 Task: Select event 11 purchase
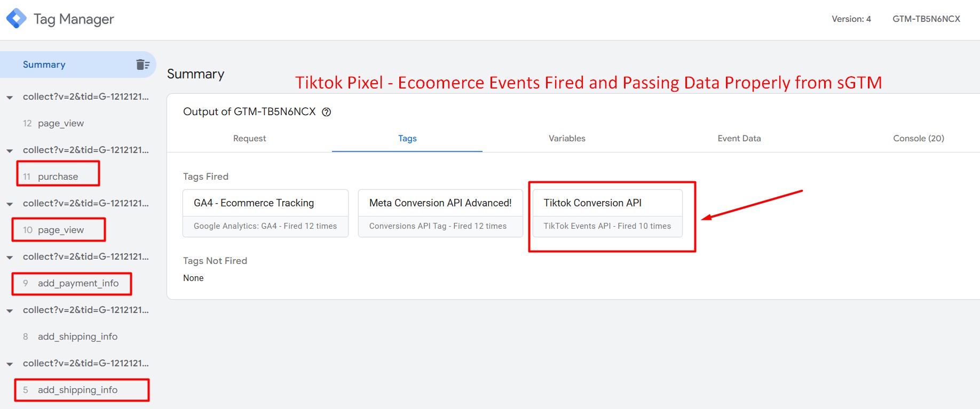pos(58,177)
